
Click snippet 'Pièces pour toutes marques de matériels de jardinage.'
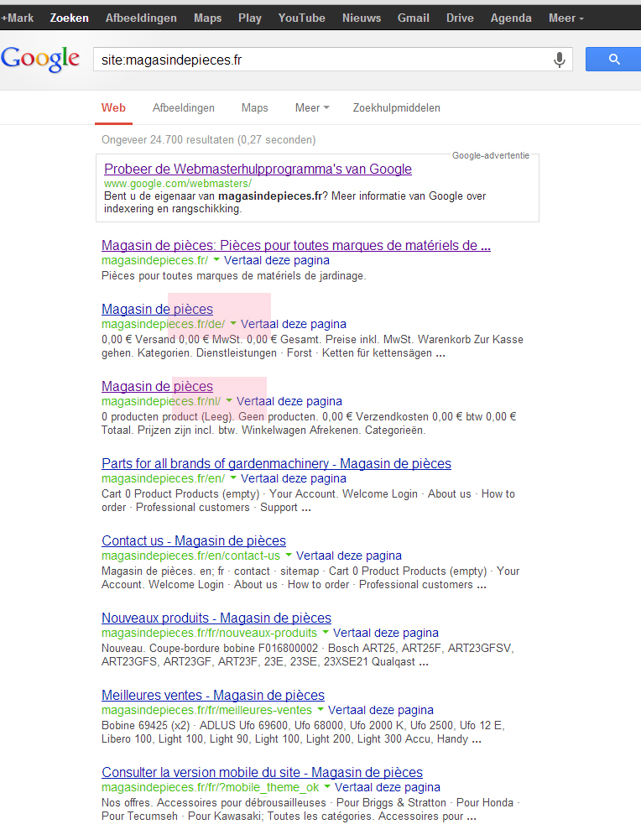point(233,276)
